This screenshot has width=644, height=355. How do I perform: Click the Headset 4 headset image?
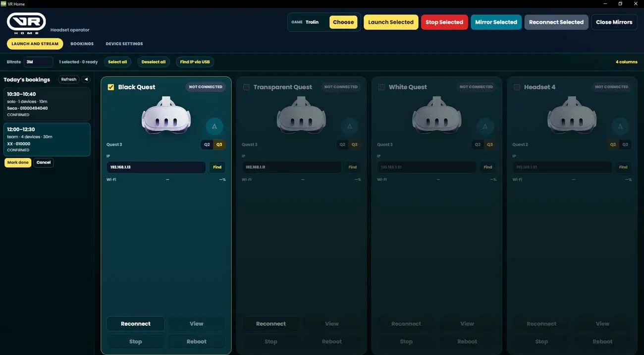pos(572,115)
